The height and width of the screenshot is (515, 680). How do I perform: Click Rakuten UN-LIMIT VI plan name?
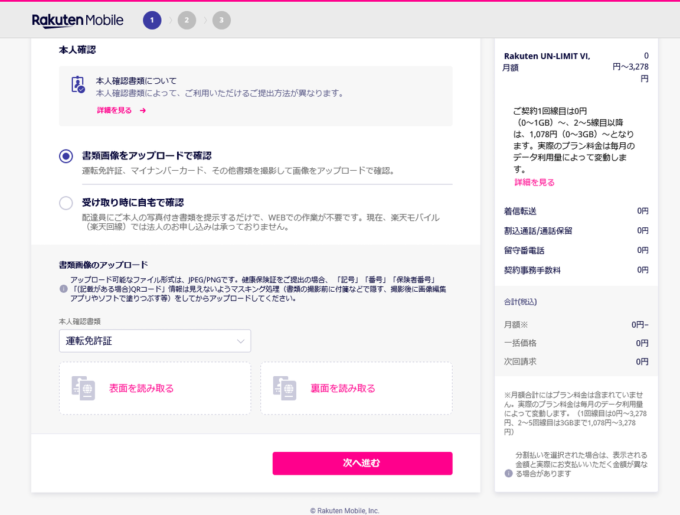[547, 56]
